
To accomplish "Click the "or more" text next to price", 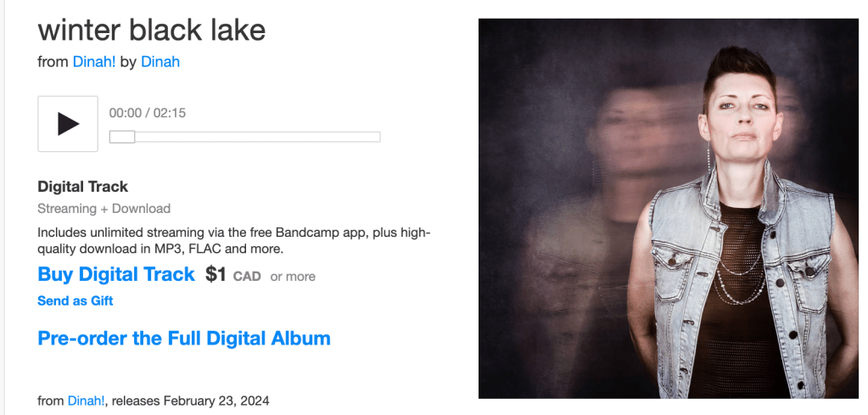I will tap(293, 276).
